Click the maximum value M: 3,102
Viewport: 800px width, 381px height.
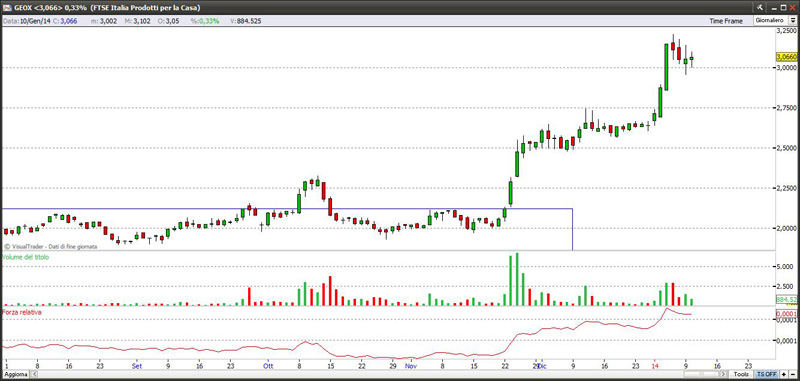point(137,21)
